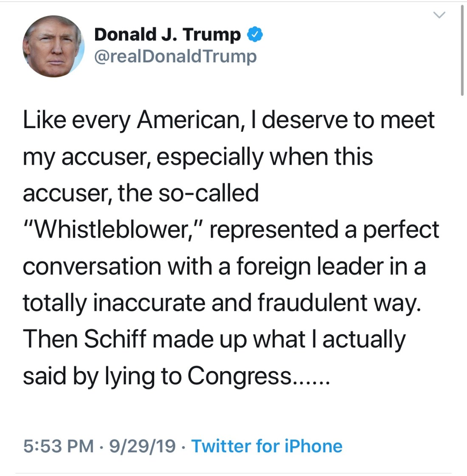Click the words "fraudulent way" in the tweet
The width and height of the screenshot is (467, 476).
[339, 303]
